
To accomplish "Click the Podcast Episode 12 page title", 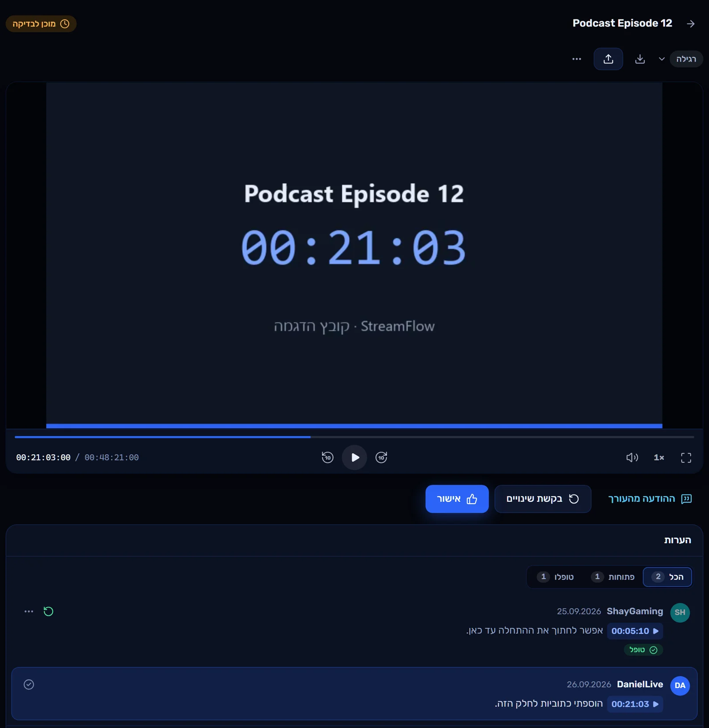I will pyautogui.click(x=622, y=23).
